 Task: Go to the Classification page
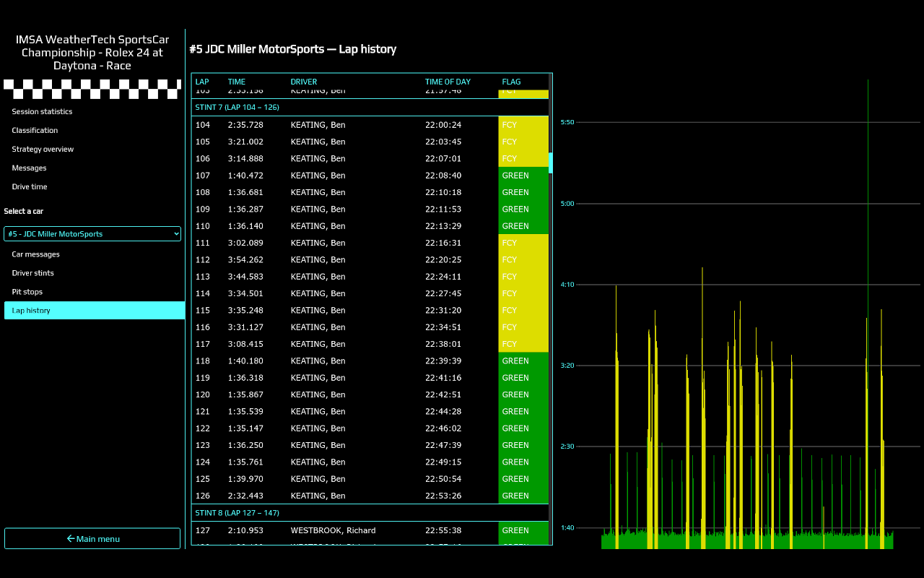pos(35,131)
